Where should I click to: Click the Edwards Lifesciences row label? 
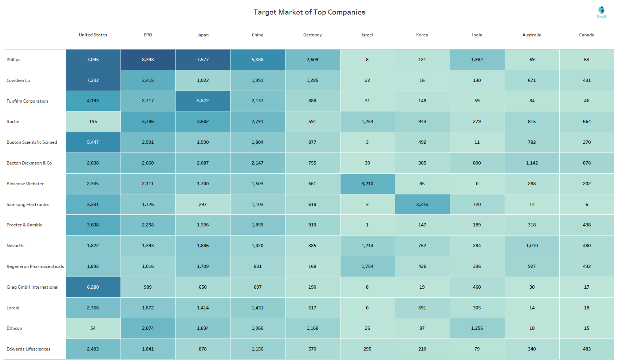click(x=28, y=349)
